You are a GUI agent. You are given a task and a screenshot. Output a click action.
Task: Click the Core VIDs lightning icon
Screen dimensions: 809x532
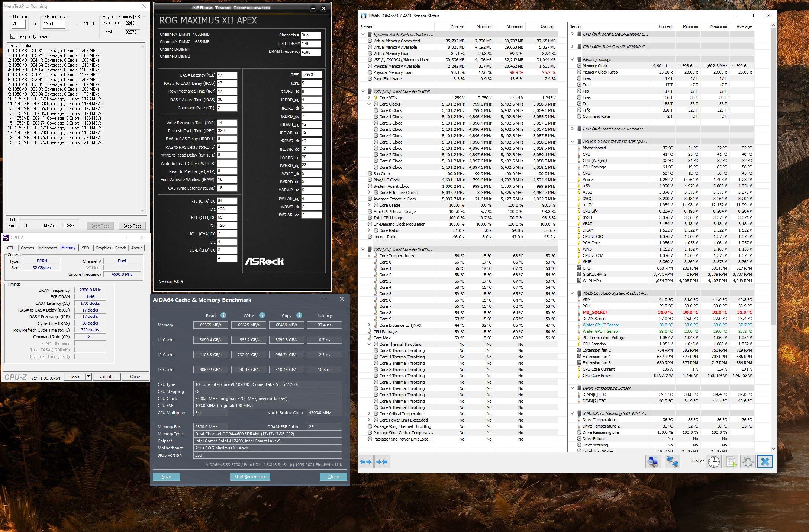click(376, 98)
